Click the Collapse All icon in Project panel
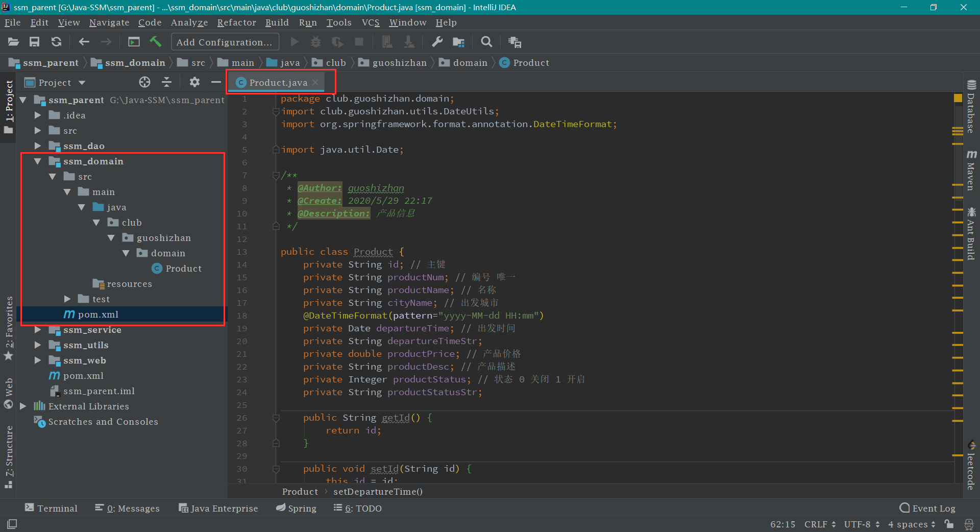Screen dimensions: 980x532 click(x=166, y=82)
